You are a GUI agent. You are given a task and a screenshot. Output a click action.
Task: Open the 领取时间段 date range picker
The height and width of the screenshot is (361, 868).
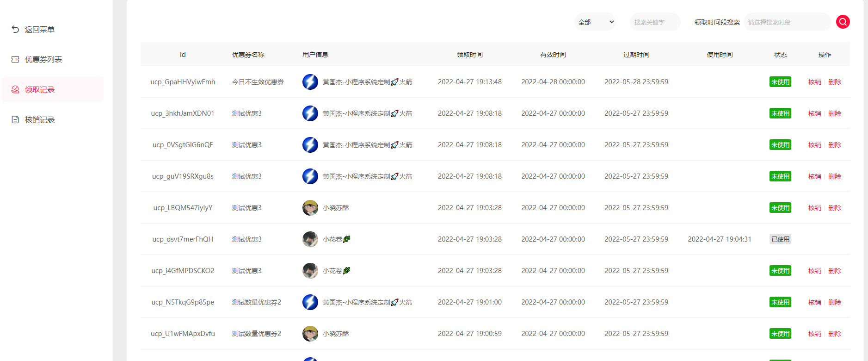coord(787,22)
